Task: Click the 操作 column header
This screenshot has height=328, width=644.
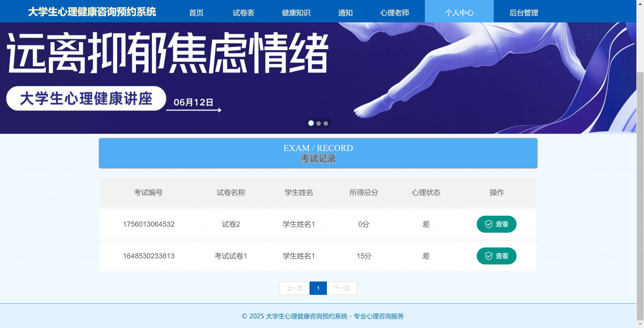Action: tap(496, 192)
